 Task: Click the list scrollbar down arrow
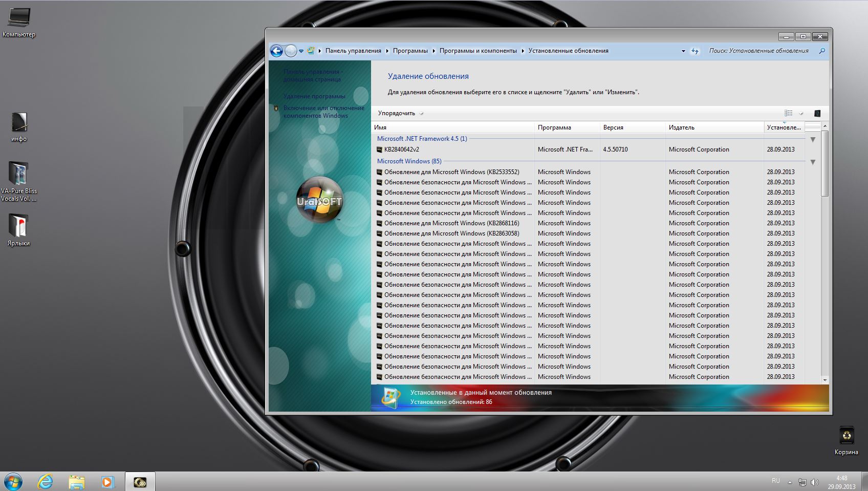click(x=824, y=380)
